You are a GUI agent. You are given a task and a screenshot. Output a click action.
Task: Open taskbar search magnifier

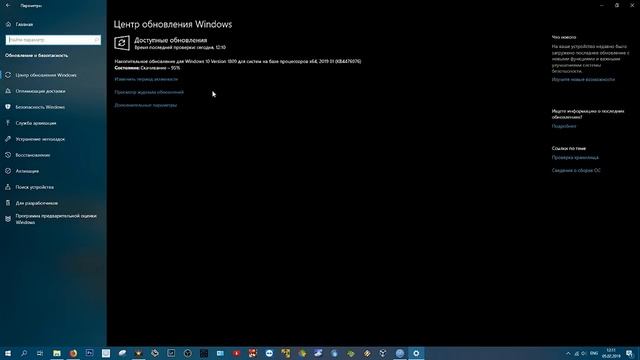[24, 353]
